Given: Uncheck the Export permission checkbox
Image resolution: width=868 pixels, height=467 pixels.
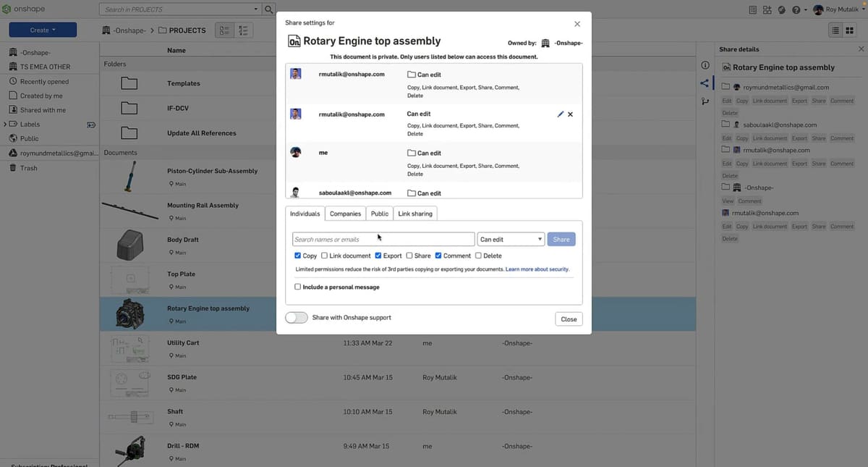Looking at the screenshot, I should [x=378, y=256].
